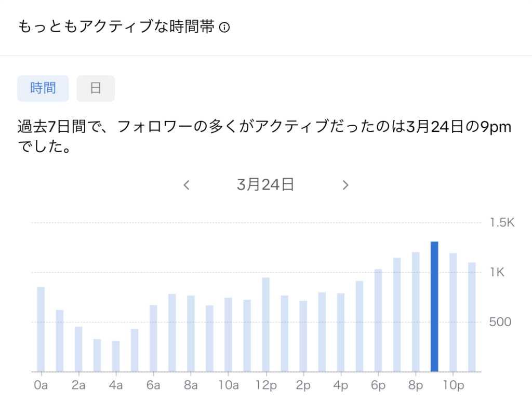Switch to the 日 tab
532x415 pixels.
tap(96, 88)
